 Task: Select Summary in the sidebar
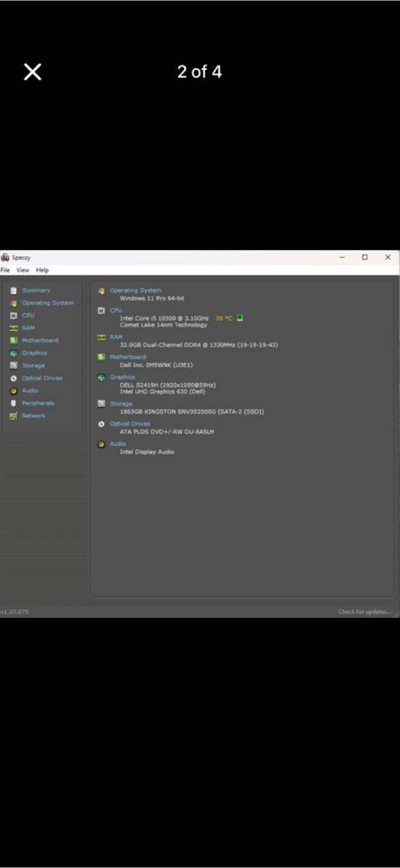pyautogui.click(x=36, y=291)
